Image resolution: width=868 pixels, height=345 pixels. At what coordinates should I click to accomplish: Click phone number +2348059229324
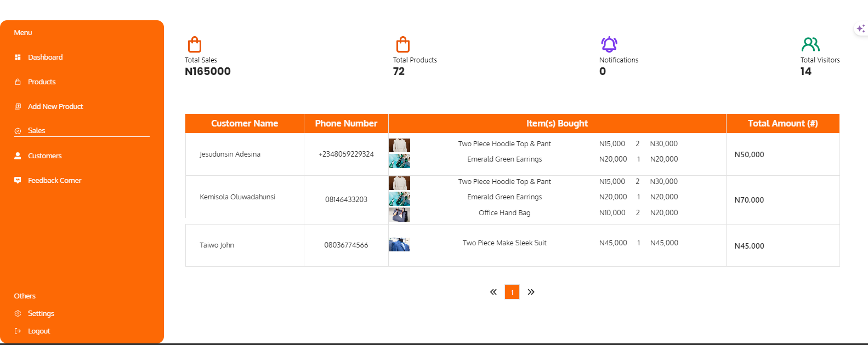coord(346,154)
